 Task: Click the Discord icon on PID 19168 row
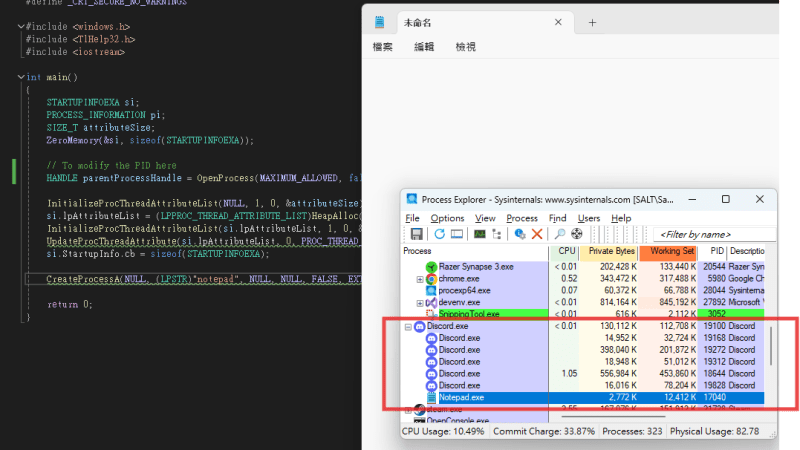point(431,338)
